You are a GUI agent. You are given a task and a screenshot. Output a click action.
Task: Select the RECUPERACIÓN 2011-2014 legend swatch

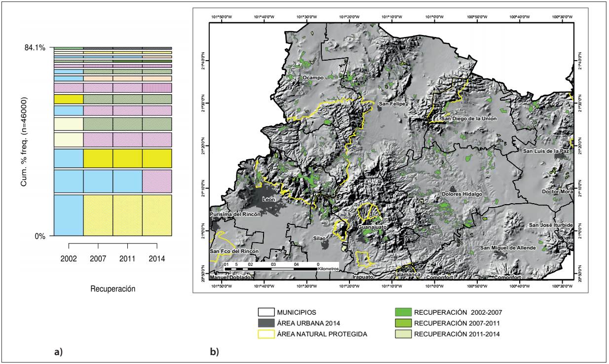point(403,334)
